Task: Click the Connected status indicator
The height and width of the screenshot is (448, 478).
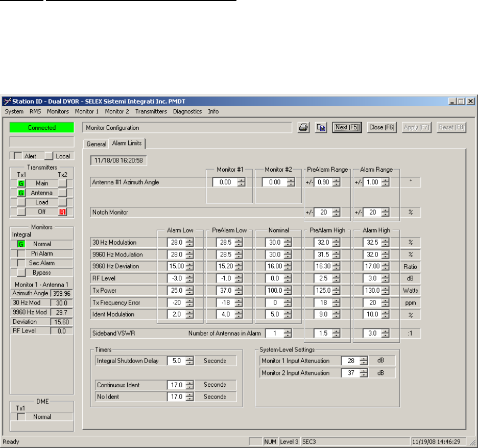Action: (42, 128)
